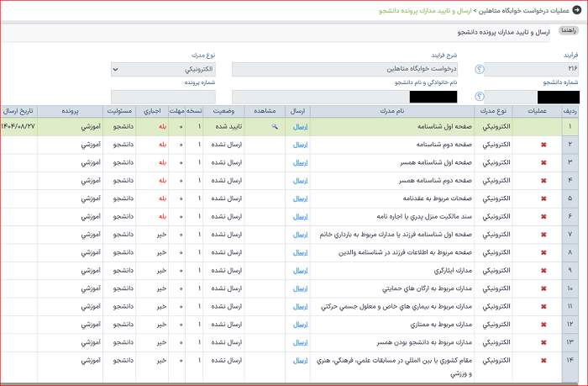Click ارسال link for سند مالکیت منزل پدري
588x386 pixels.
(x=300, y=217)
